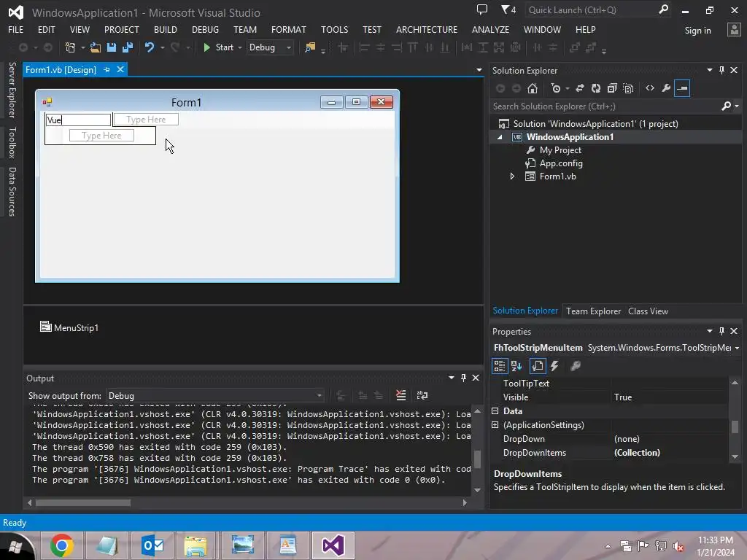Click the Find in Files toolbar icon

[310, 47]
